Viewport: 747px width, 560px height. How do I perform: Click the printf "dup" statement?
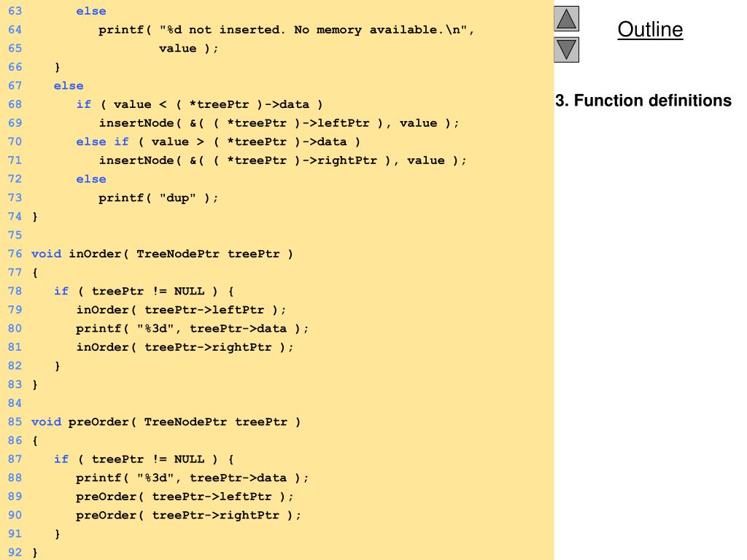pyautogui.click(x=158, y=198)
